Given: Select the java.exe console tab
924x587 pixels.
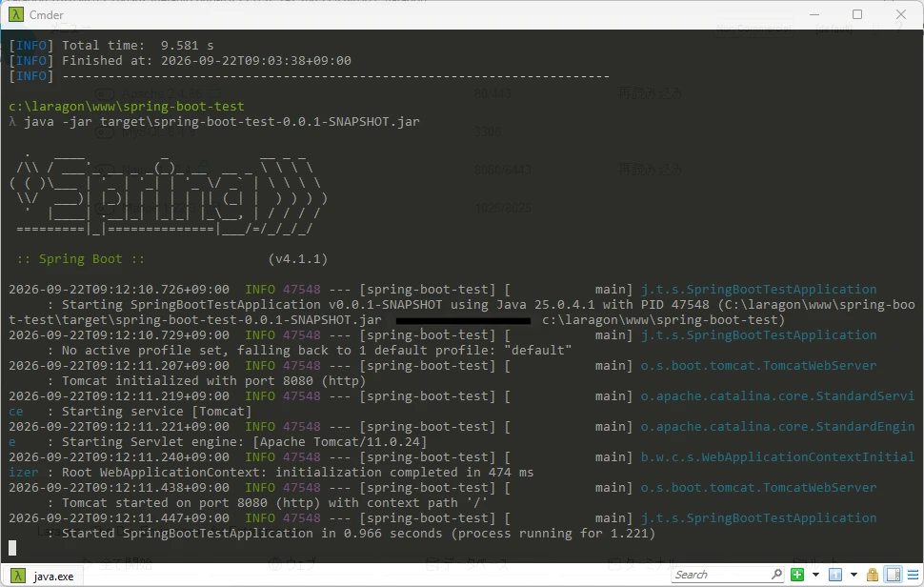Looking at the screenshot, I should [44, 576].
